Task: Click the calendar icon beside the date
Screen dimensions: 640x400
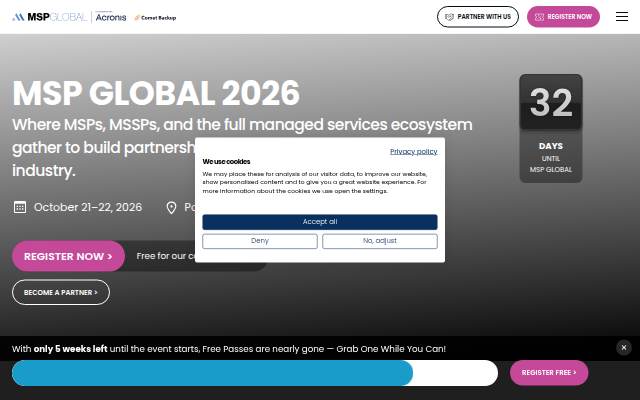Action: [20, 207]
